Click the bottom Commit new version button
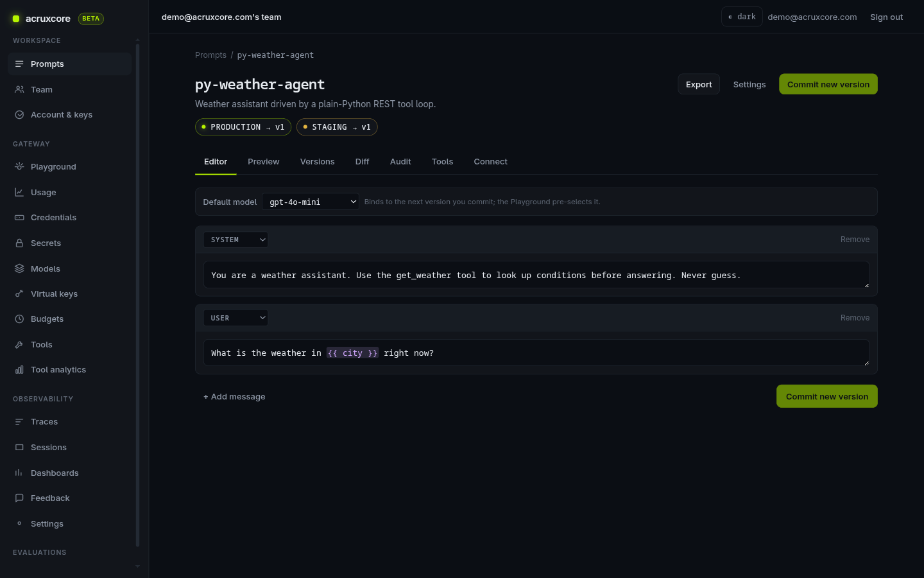924x578 pixels. tap(827, 396)
